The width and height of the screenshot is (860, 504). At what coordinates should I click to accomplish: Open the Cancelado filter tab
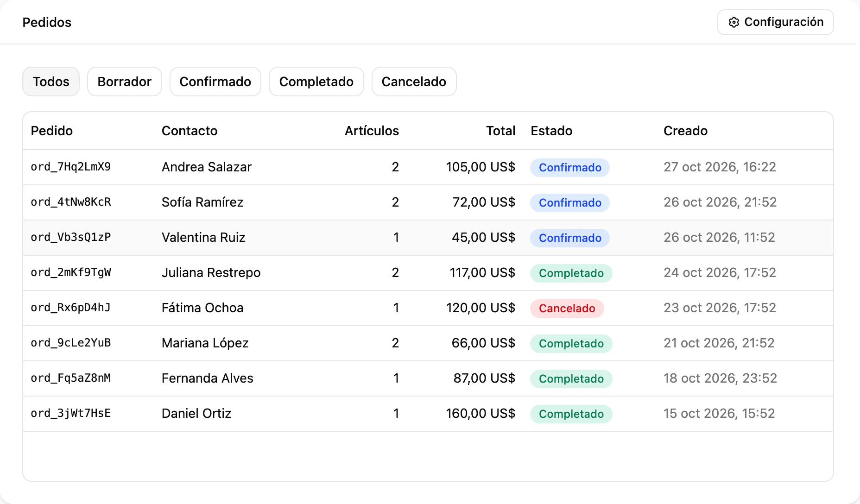[414, 82]
